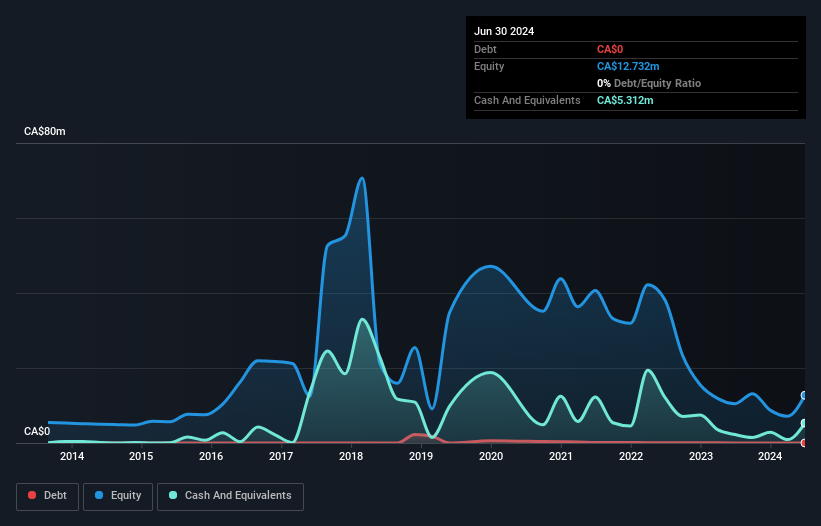The image size is (821, 526).
Task: Toggle Cash And Equivalents legend button
Action: click(230, 496)
